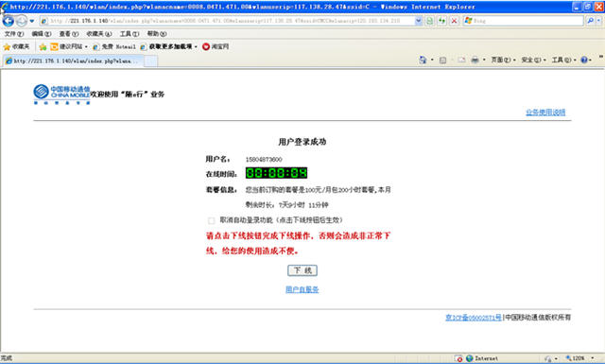Open the 收藏夹(A) menu
The width and height of the screenshot is (605, 364).
[99, 34]
